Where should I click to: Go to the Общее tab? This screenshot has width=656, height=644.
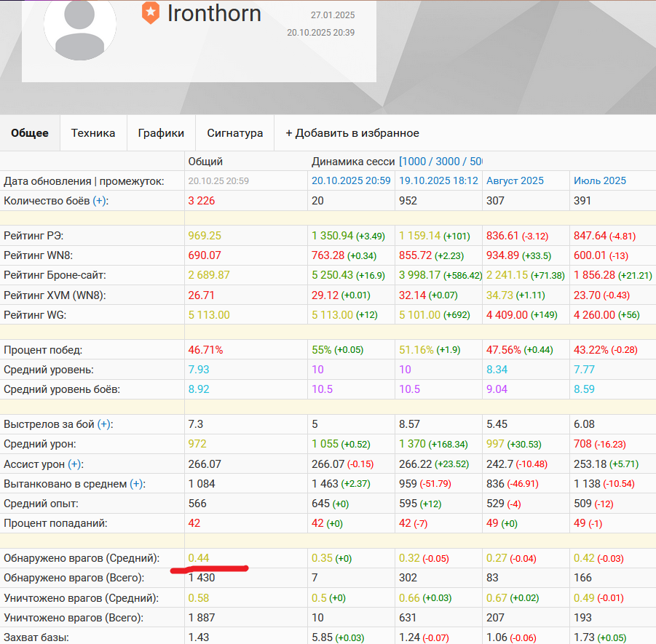pos(30,133)
